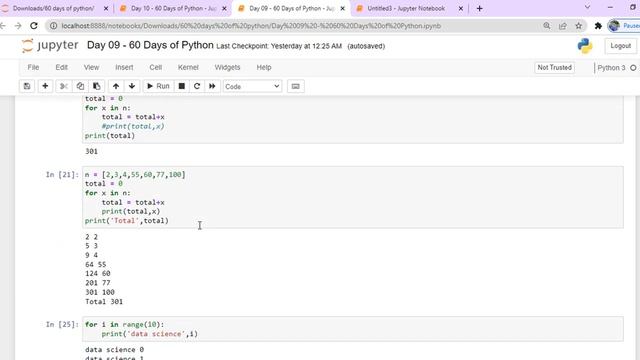This screenshot has height=360, width=640.
Task: Click the output '301' above cell 21
Action: tap(91, 151)
